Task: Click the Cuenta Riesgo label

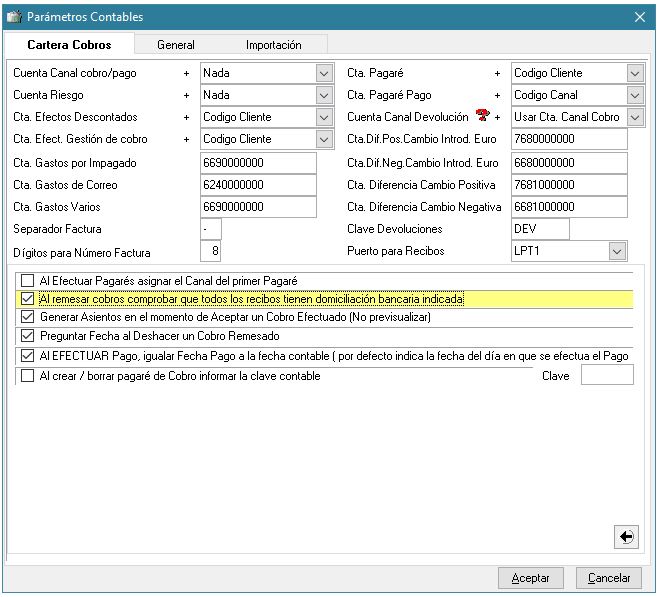Action: pos(48,95)
